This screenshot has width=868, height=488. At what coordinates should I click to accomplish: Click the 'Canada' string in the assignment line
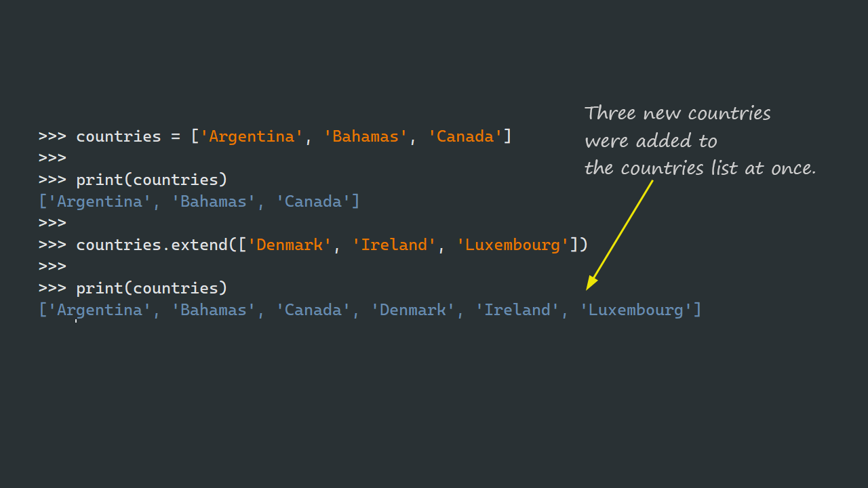coord(465,136)
